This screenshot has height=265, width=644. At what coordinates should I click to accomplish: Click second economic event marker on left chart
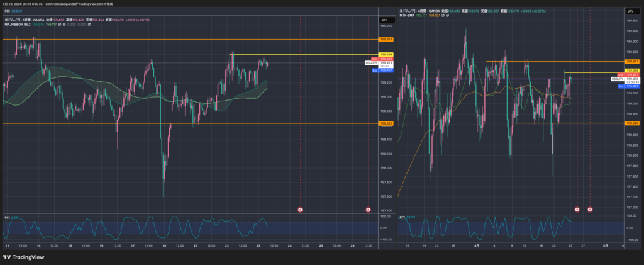click(x=369, y=209)
